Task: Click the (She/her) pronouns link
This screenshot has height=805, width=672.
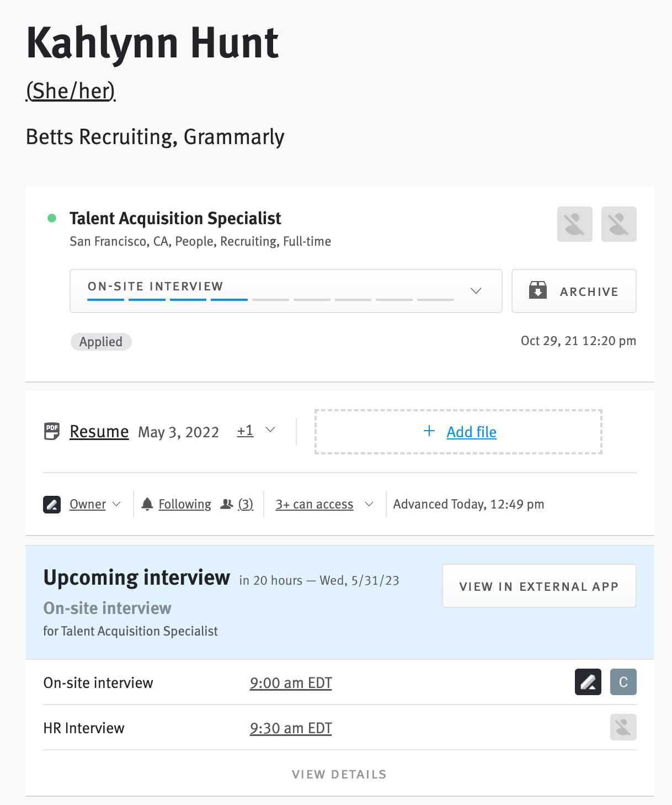Action: (71, 91)
